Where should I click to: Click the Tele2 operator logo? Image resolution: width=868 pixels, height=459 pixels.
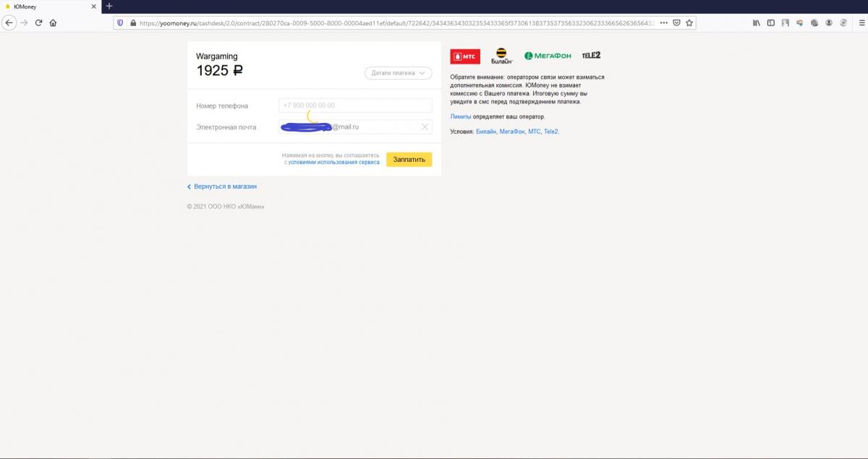[591, 55]
